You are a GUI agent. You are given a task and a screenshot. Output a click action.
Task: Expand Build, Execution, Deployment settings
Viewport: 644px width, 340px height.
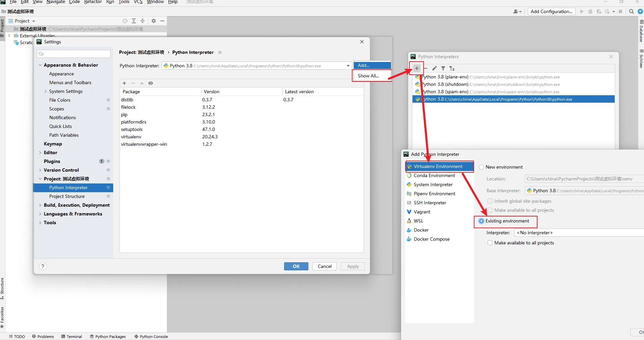click(x=40, y=205)
